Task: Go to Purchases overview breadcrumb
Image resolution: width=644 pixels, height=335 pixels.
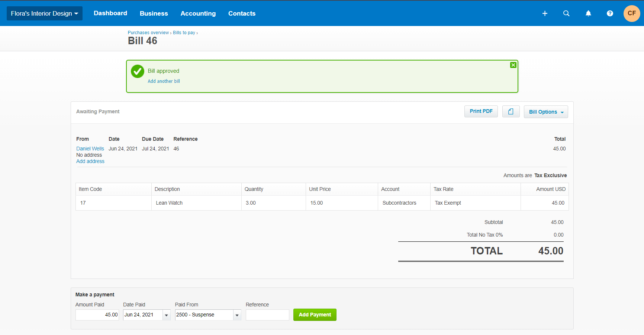Action: point(148,33)
